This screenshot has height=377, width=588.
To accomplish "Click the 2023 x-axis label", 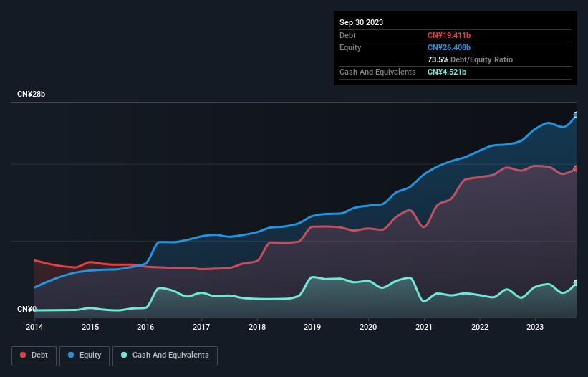I will click(535, 327).
